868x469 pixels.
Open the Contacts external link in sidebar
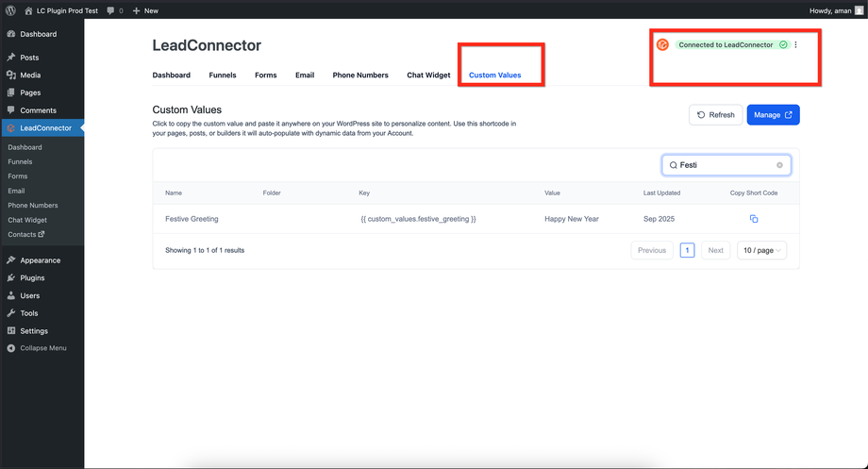coord(26,234)
